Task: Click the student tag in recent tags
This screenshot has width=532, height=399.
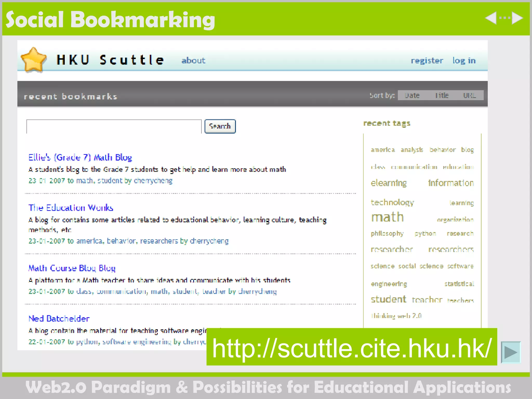Action: [x=389, y=299]
